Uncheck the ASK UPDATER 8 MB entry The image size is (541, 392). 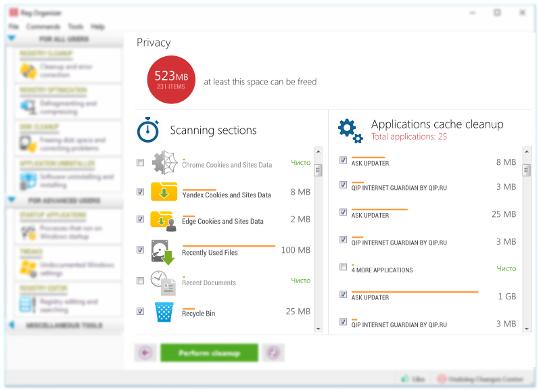(x=343, y=160)
